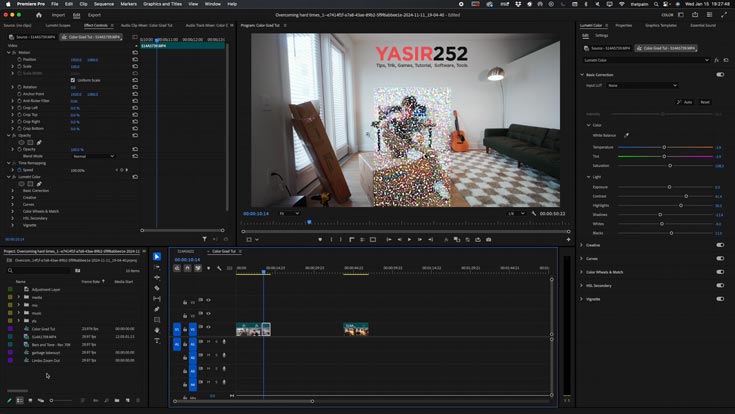Create ellipse mask under Opacity
735x414 pixels.
point(21,143)
